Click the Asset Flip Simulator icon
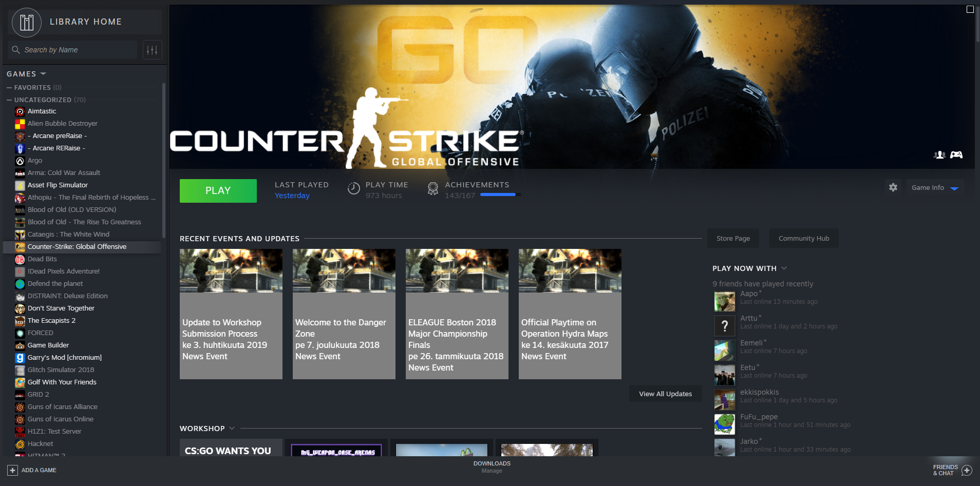Screen dimensions: 980x486 point(20,185)
